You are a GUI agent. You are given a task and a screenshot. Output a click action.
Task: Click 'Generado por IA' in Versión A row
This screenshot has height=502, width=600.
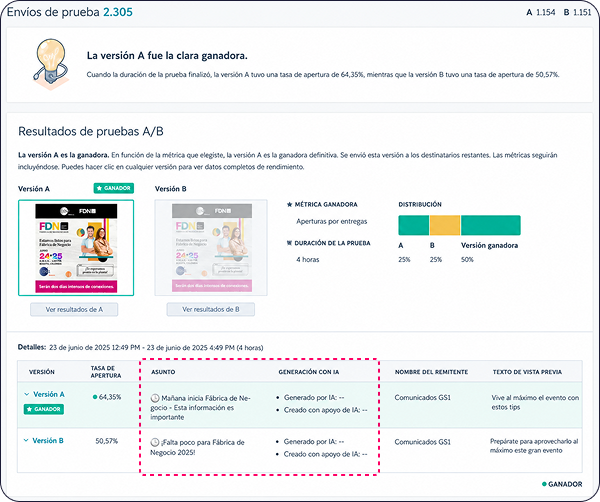click(314, 398)
